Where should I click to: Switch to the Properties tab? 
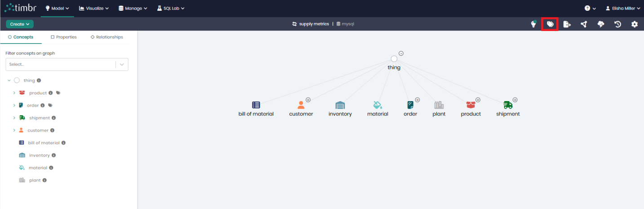(x=63, y=37)
